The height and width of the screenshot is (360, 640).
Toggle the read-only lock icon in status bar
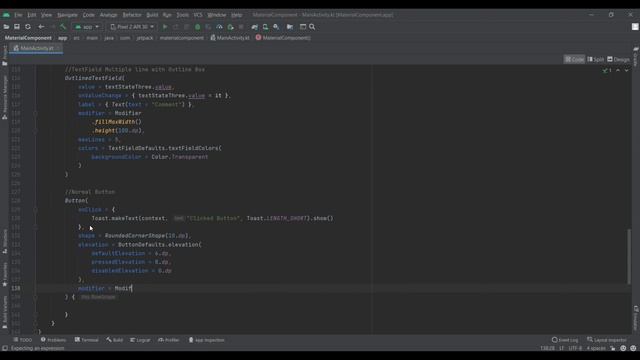(613, 348)
